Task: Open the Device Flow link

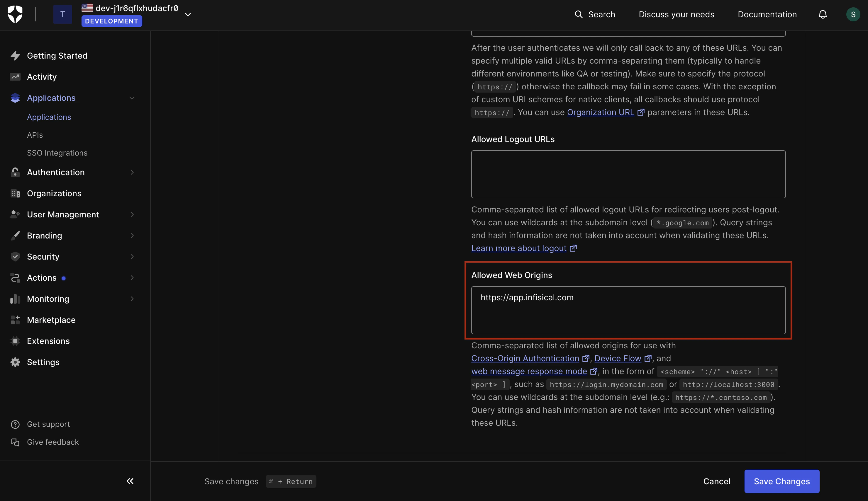Action: click(x=618, y=358)
